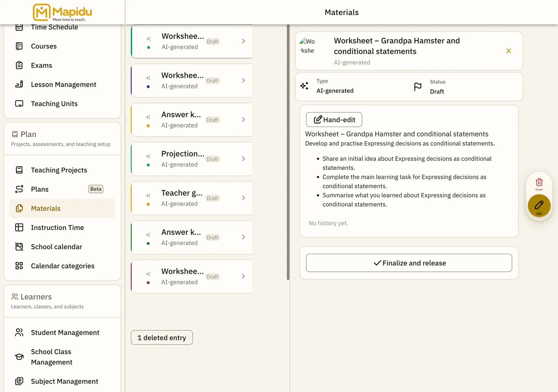Viewport: 558px width, 392px height.
Task: Open Time Schedule calendar icon
Action: tap(19, 27)
